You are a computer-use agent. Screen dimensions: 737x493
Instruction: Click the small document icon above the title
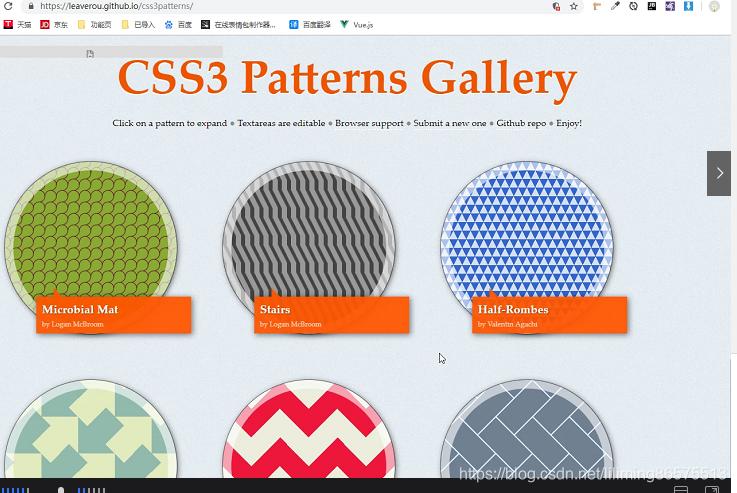pos(90,54)
